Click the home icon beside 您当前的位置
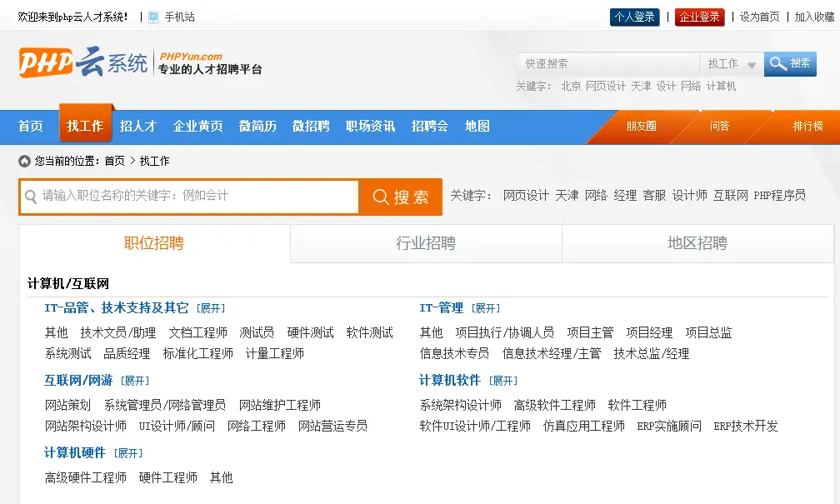This screenshot has width=840, height=504. point(24,161)
